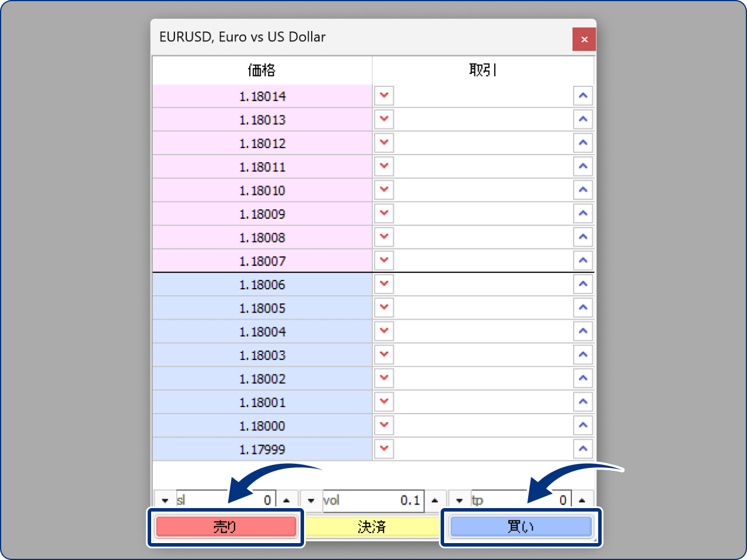This screenshot has height=560, width=747.
Task: Click red down arrow in 1.18006 row
Action: click(384, 284)
